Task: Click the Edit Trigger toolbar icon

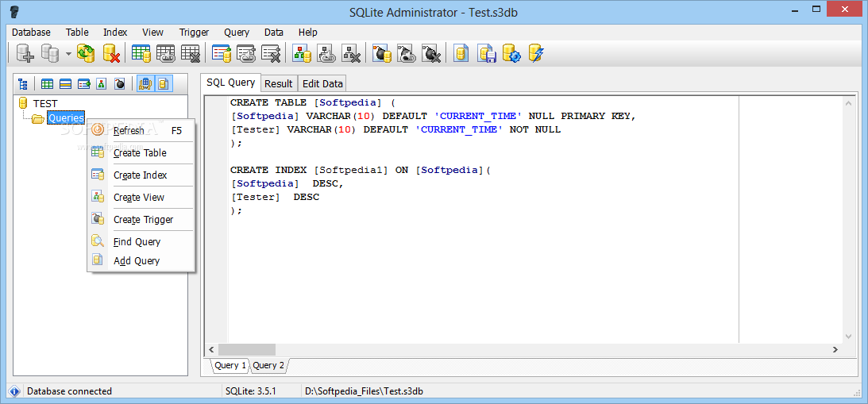Action: 407,53
